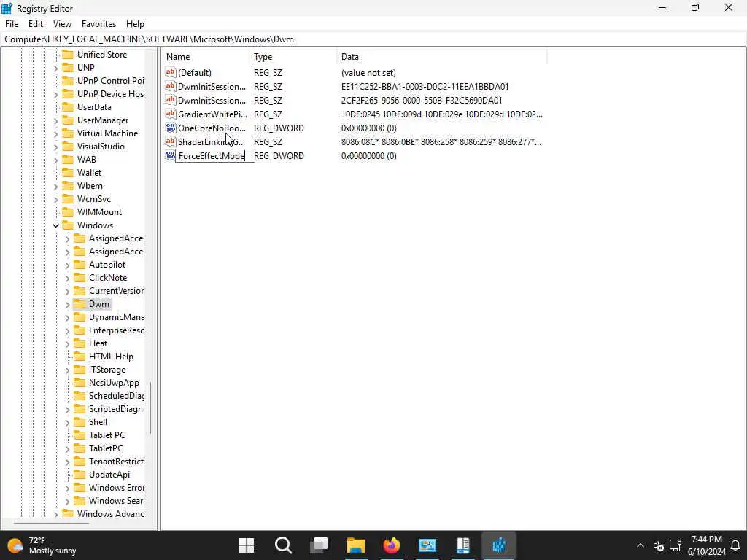This screenshot has width=747, height=560.
Task: Click the Wallet folder icon
Action: coord(68,172)
